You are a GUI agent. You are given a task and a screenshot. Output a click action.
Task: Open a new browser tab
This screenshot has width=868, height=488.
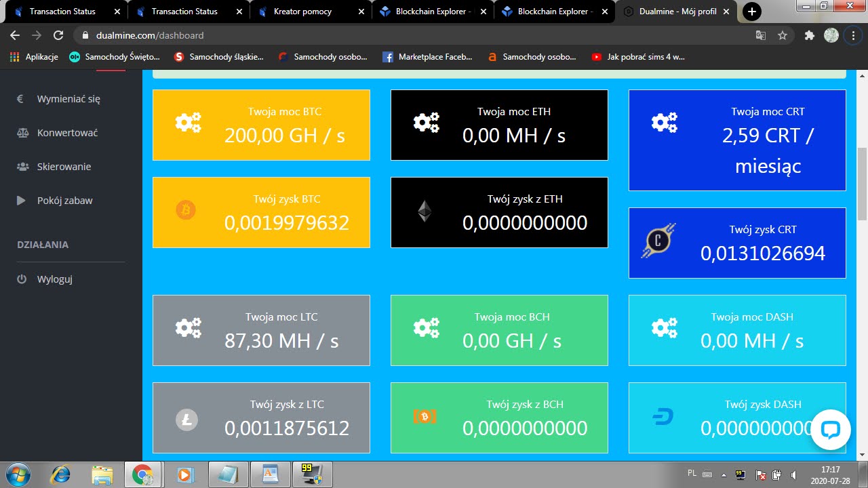tap(751, 12)
